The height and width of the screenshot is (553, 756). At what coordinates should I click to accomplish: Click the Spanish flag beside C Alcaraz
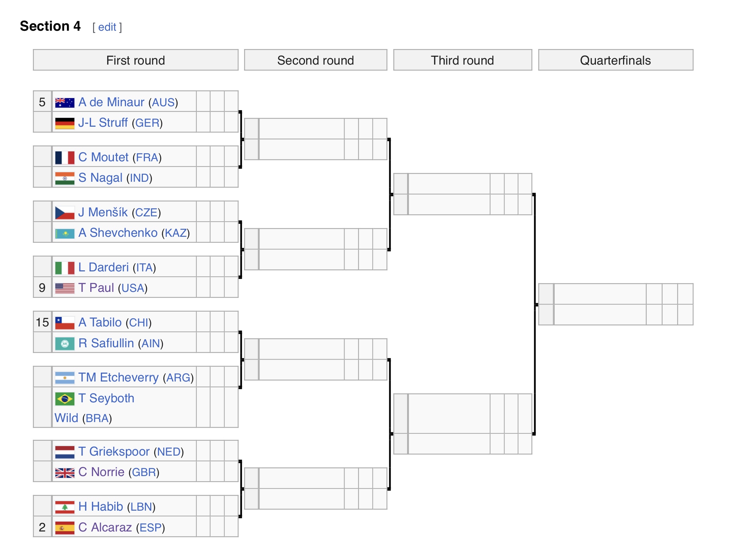(x=65, y=528)
